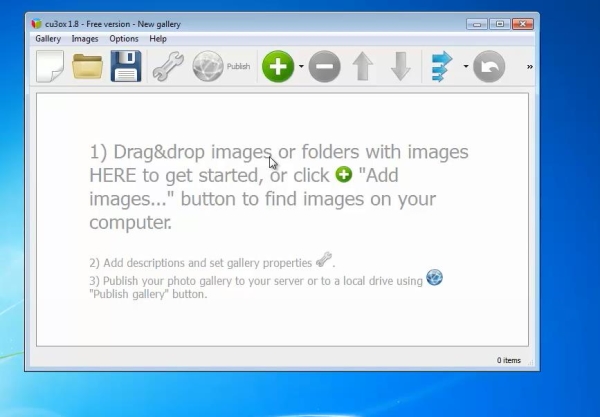Open the Images menu
This screenshot has width=600, height=417.
[85, 39]
